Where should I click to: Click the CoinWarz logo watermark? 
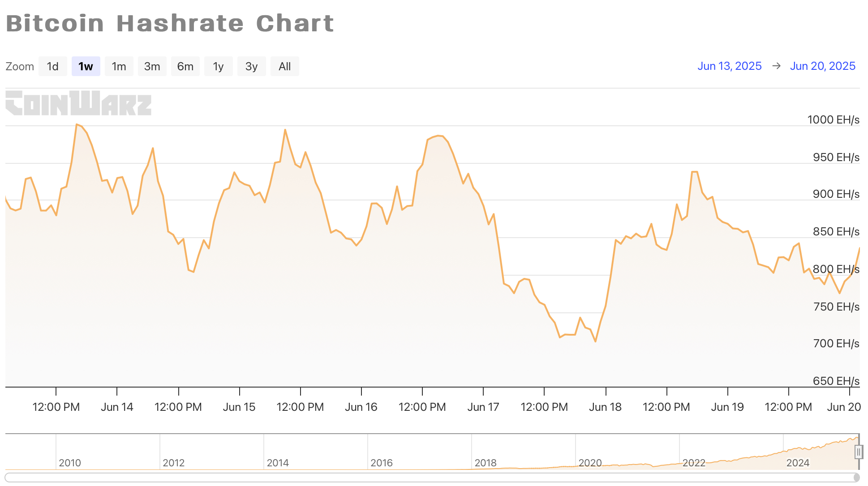(78, 104)
